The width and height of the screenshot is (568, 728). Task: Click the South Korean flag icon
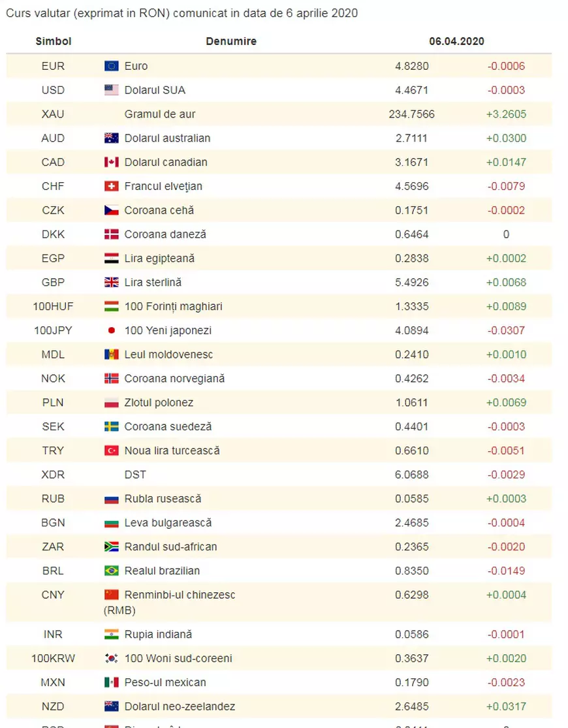point(111,658)
